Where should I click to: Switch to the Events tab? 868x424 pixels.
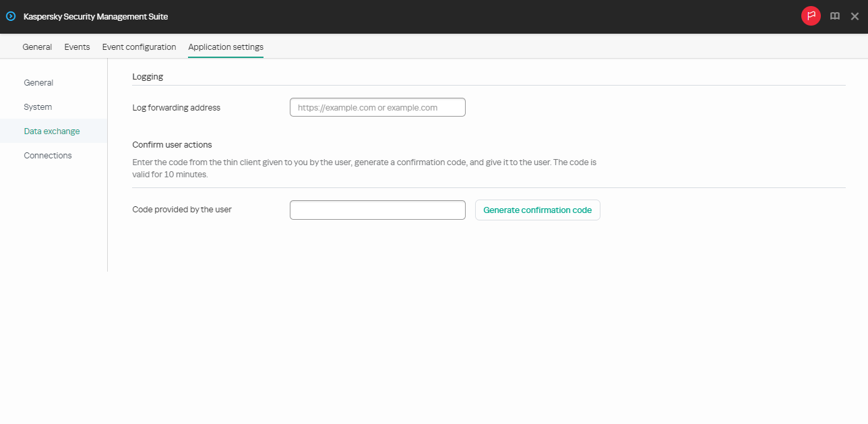(77, 47)
